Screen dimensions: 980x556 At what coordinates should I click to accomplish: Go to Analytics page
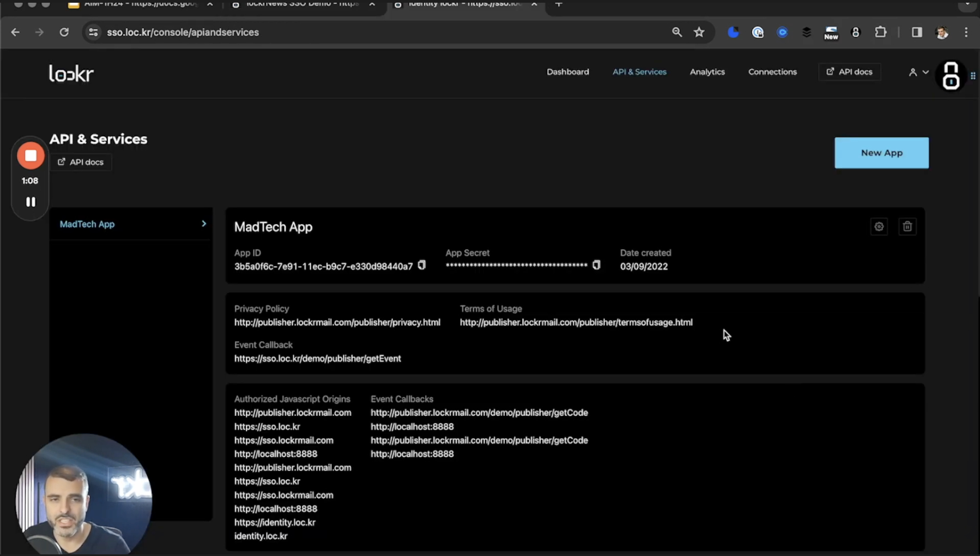coord(707,72)
